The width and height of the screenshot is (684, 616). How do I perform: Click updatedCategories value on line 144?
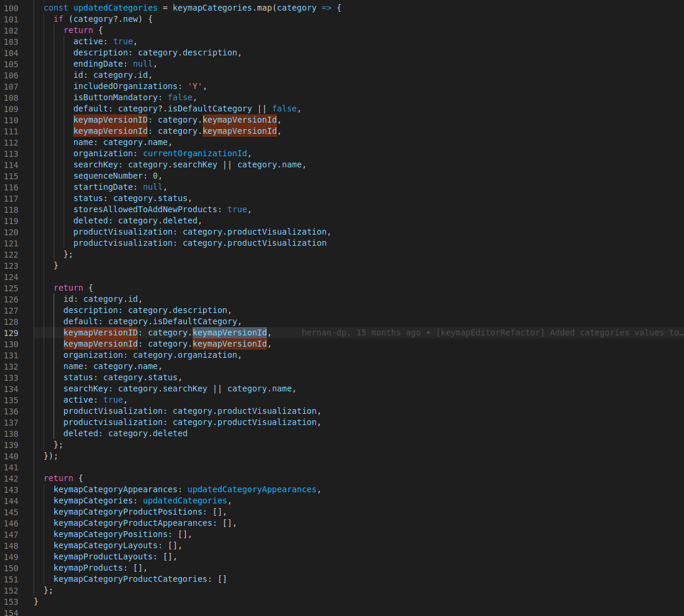pyautogui.click(x=185, y=500)
